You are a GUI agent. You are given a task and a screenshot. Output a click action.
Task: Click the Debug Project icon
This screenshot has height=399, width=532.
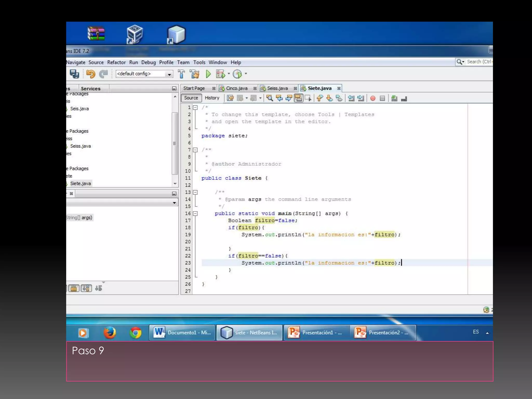(221, 74)
